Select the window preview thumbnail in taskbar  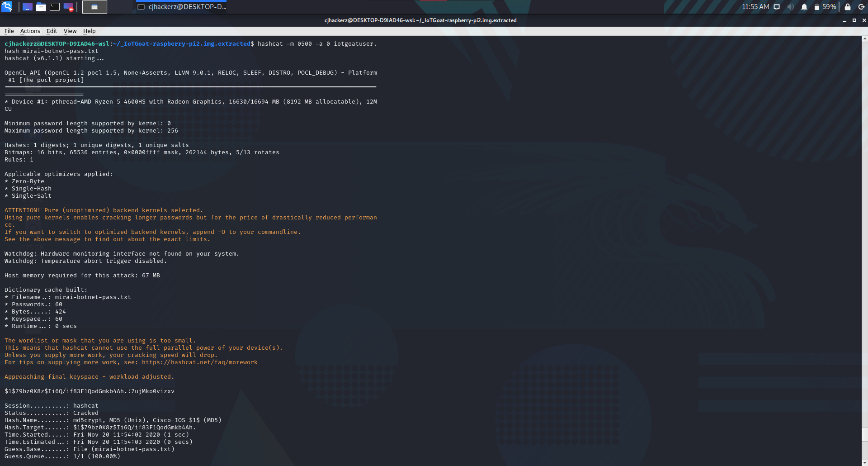coord(94,7)
